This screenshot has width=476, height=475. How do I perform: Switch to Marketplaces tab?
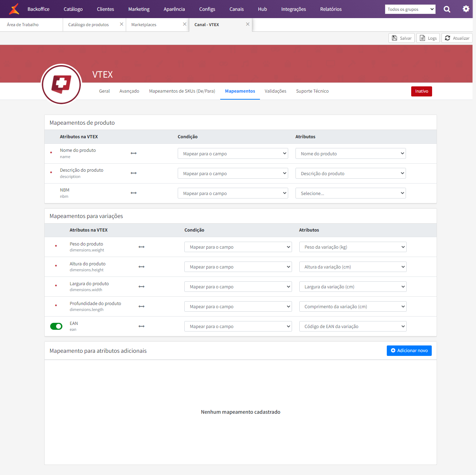144,25
